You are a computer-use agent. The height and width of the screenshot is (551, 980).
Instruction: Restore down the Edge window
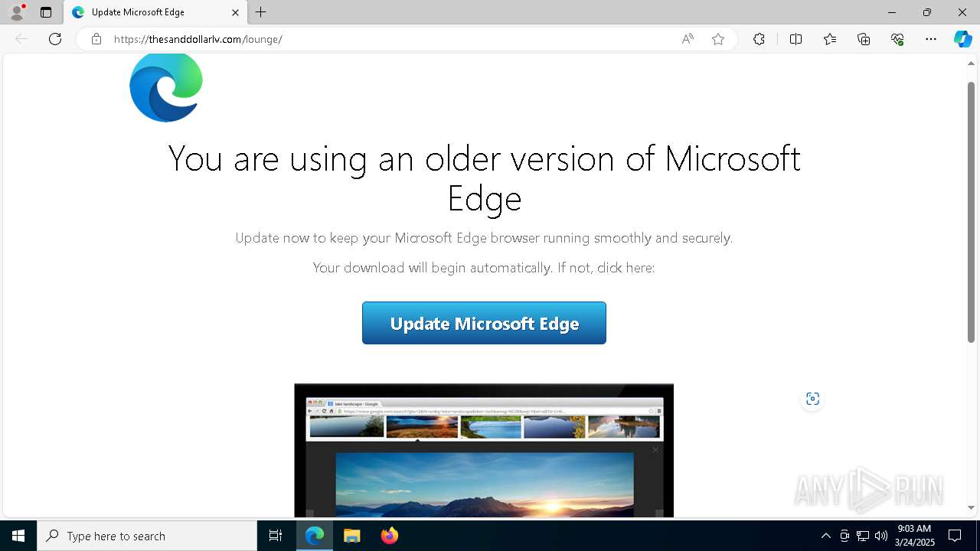(927, 12)
